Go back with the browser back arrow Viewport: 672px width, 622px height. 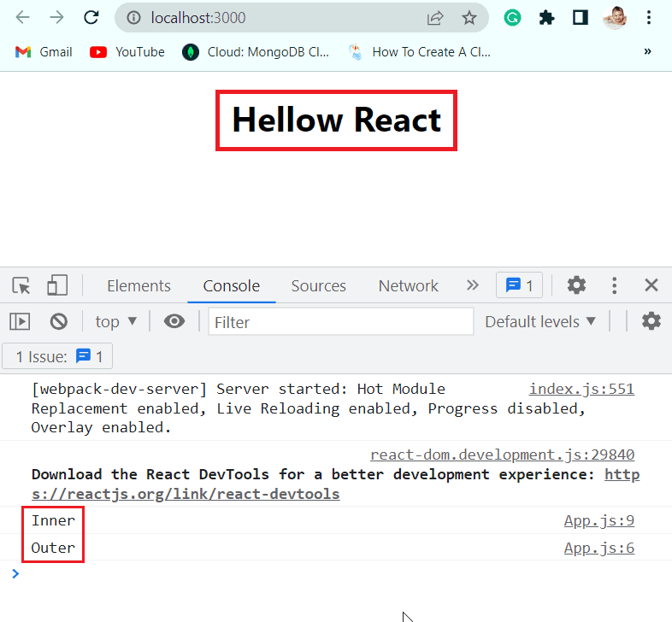[23, 18]
